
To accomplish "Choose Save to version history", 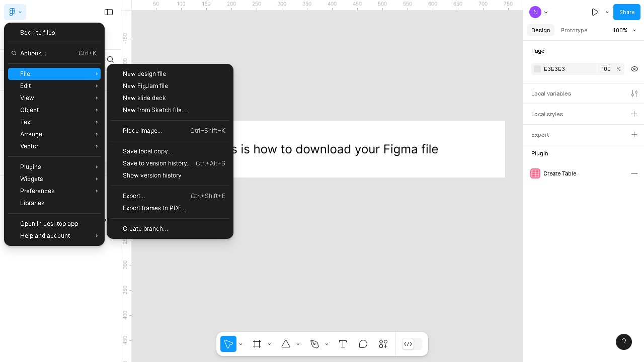I will pos(170,163).
